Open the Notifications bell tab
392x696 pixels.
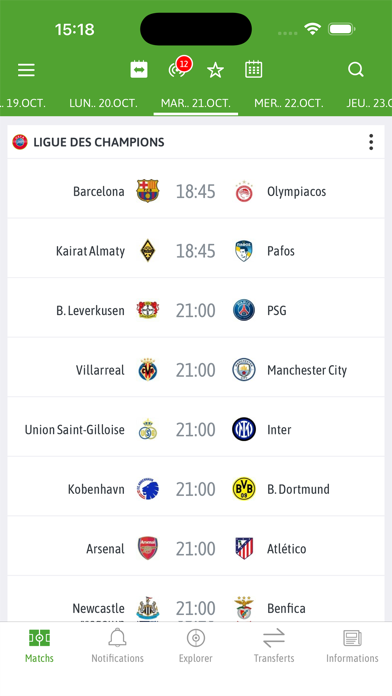pyautogui.click(x=117, y=646)
